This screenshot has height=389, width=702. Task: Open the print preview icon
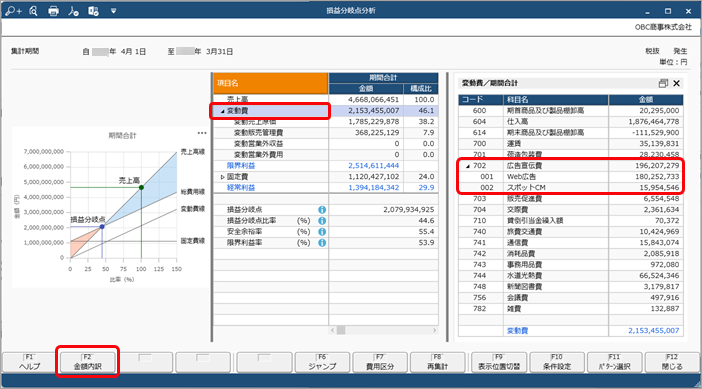coord(34,11)
